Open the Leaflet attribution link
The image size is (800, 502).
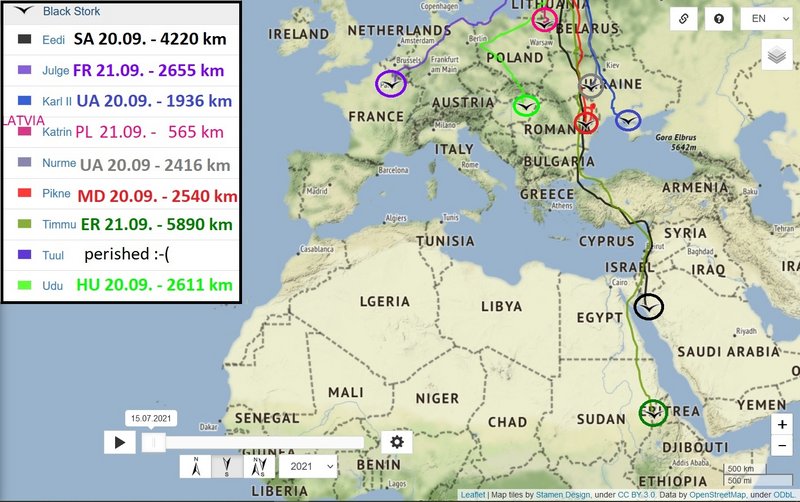click(x=472, y=495)
